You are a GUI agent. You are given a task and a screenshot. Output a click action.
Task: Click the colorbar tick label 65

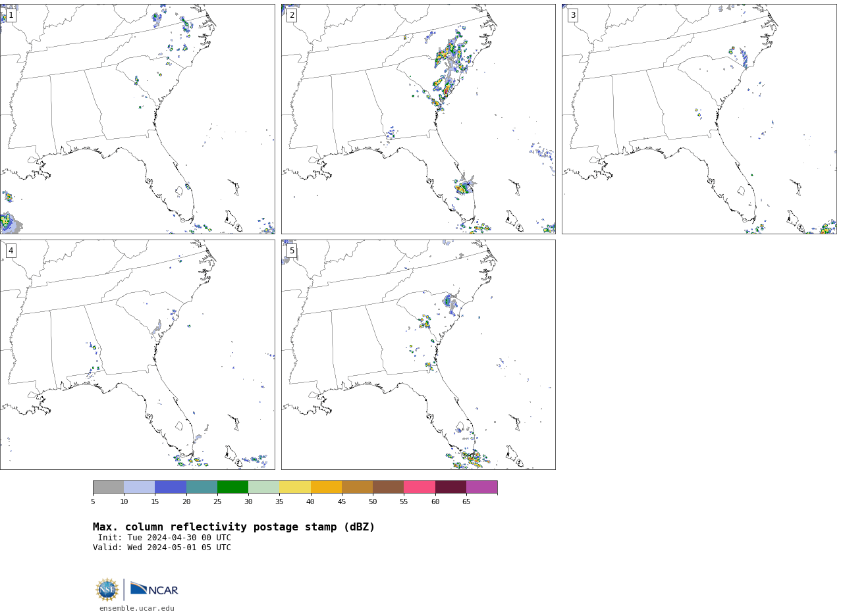(466, 502)
